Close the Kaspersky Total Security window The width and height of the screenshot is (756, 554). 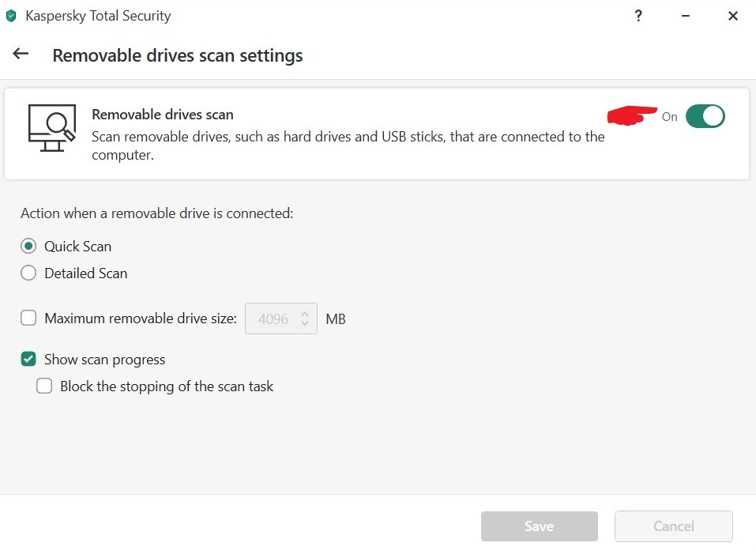(732, 16)
